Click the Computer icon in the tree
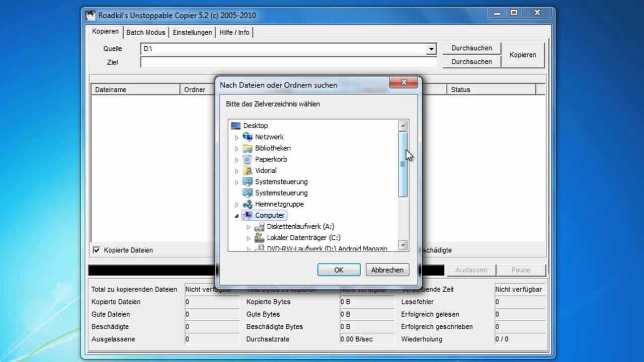The image size is (644, 362). pos(248,215)
